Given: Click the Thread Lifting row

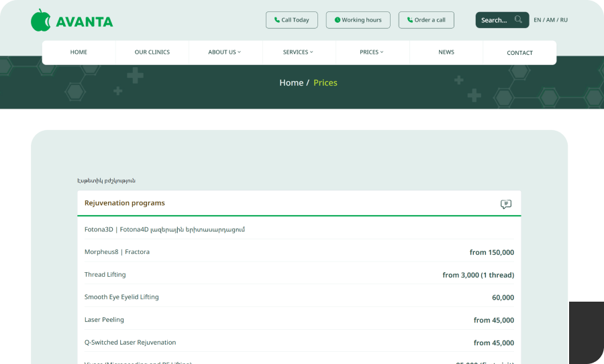Looking at the screenshot, I should 299,275.
